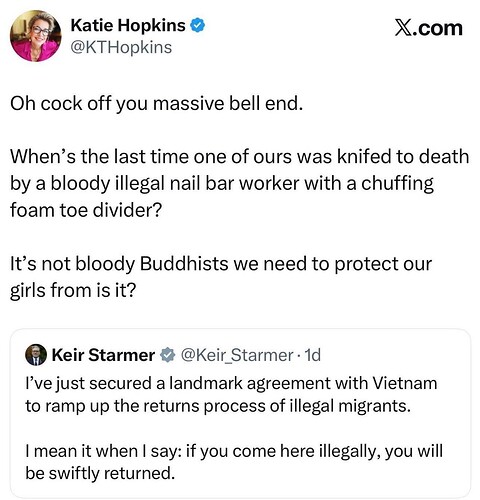The width and height of the screenshot is (480, 500).
Task: Open Katie Hopkins' profile picture
Action: pos(36,36)
